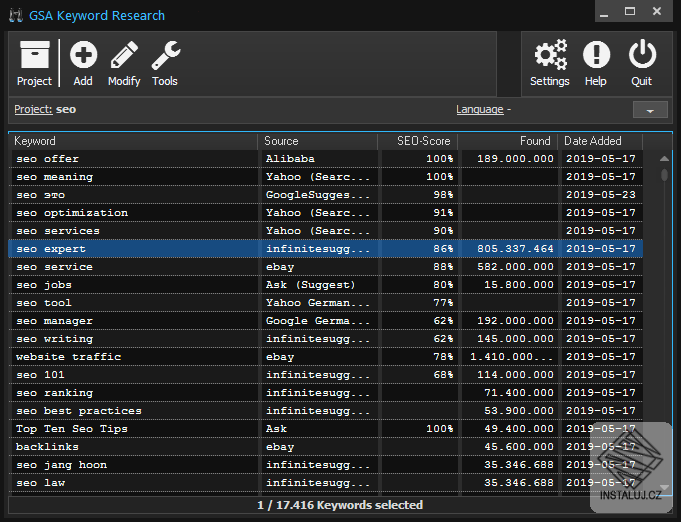Image resolution: width=681 pixels, height=522 pixels.
Task: Click the 15.800.000 found value
Action: (x=519, y=285)
